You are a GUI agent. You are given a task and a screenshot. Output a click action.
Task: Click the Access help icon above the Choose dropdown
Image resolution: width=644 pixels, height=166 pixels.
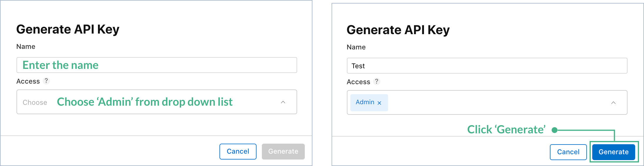pos(46,81)
